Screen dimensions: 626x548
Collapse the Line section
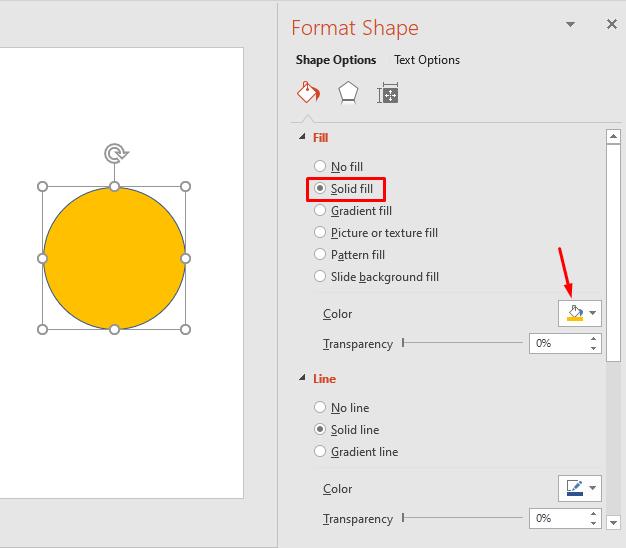[302, 378]
